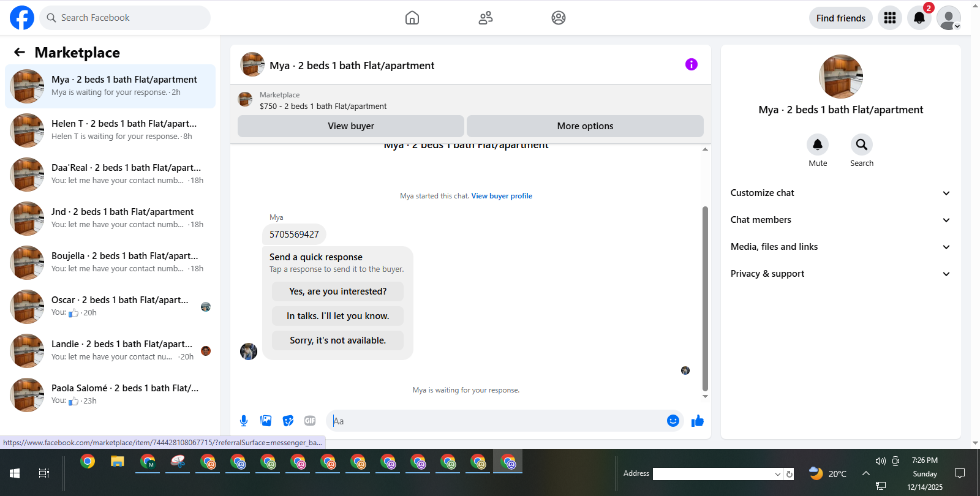This screenshot has height=496, width=980.
Task: Open the Windows notification center
Action: click(x=960, y=473)
